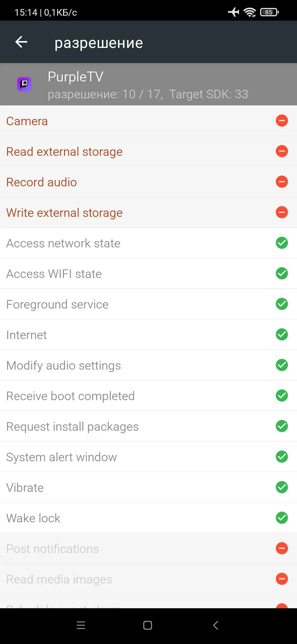Tap the back arrow in the header

pos(21,42)
